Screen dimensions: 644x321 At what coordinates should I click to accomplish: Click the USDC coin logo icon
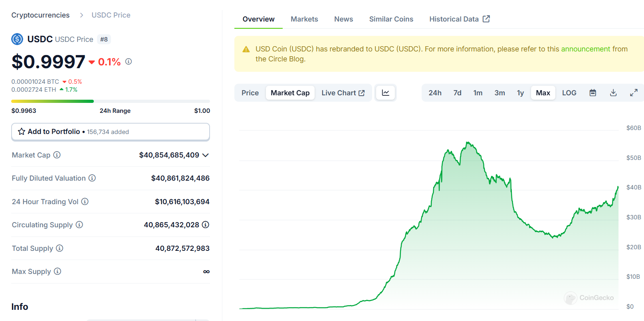tap(17, 39)
